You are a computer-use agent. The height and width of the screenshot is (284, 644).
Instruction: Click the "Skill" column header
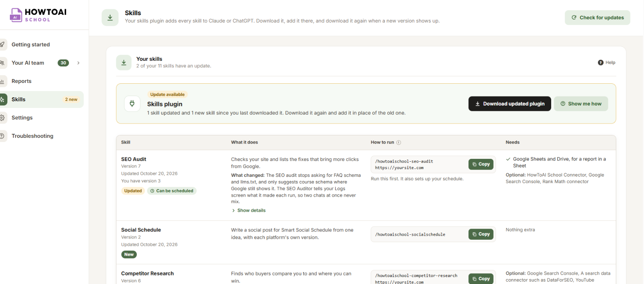(126, 142)
